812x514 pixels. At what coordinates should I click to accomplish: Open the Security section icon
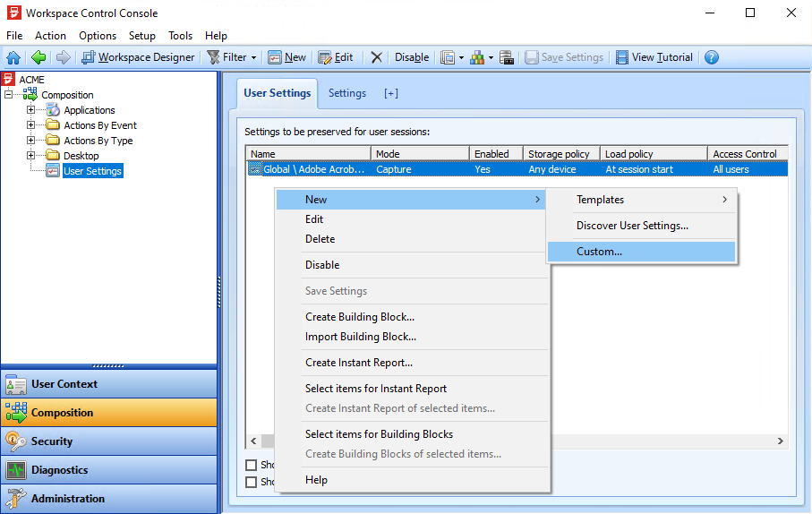[x=16, y=441]
